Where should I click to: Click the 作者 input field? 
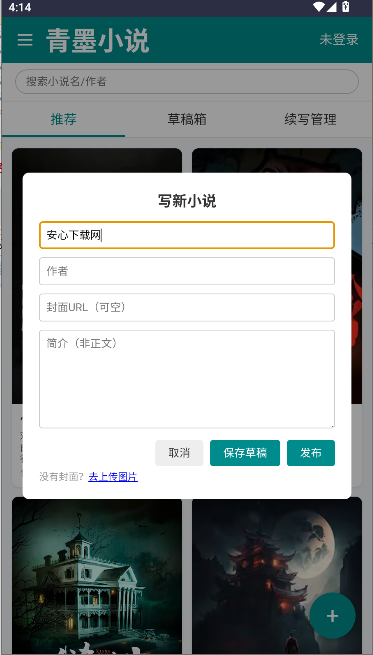187,271
